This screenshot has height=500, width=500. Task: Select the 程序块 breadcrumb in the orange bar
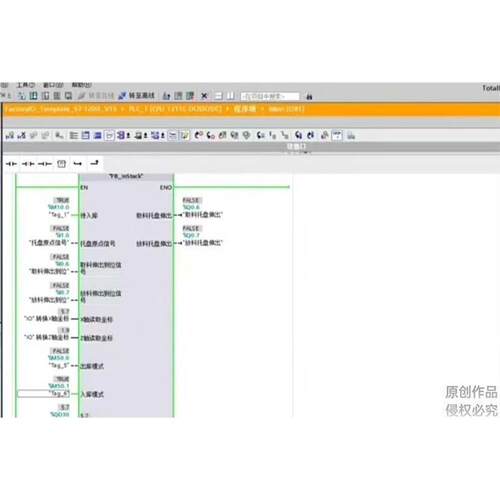click(x=245, y=109)
